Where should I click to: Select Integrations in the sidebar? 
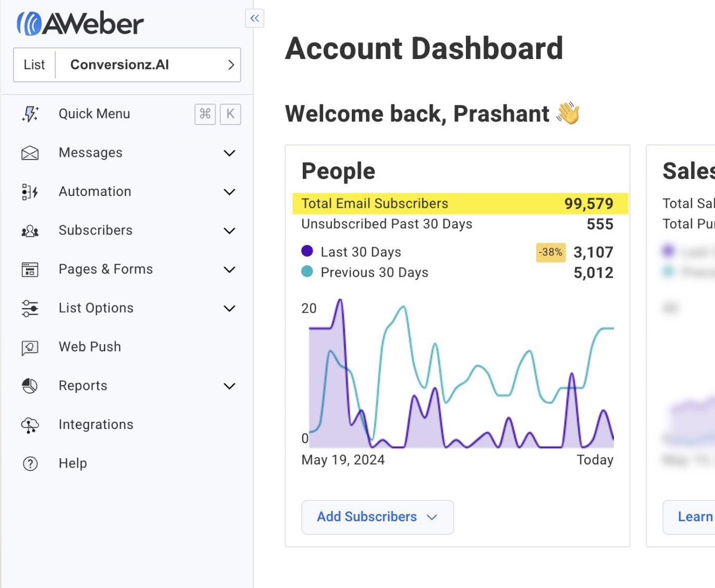click(x=96, y=425)
